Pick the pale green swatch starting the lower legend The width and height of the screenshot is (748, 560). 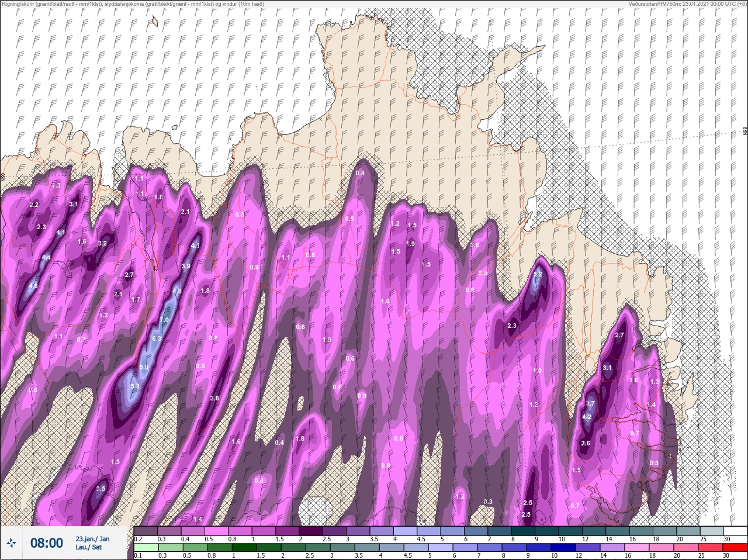[146, 547]
